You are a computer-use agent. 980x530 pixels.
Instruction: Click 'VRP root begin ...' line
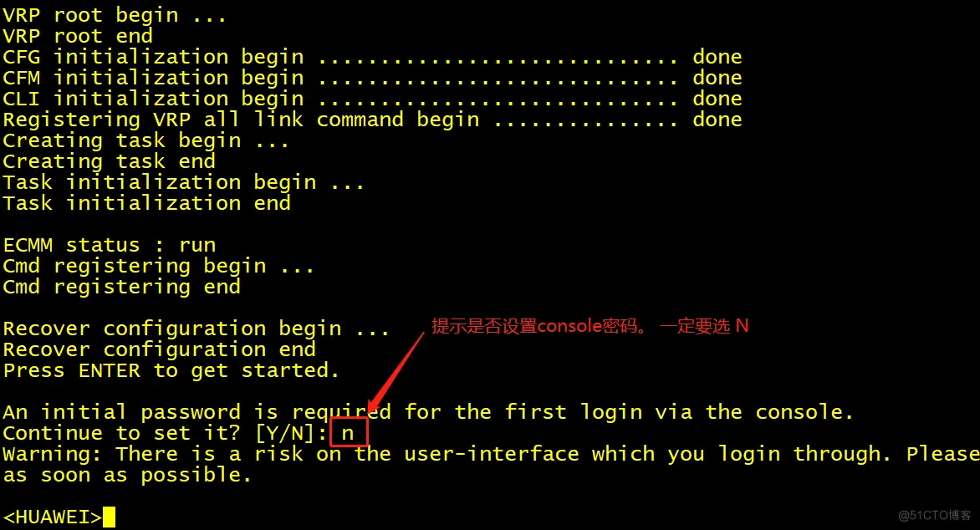(115, 15)
